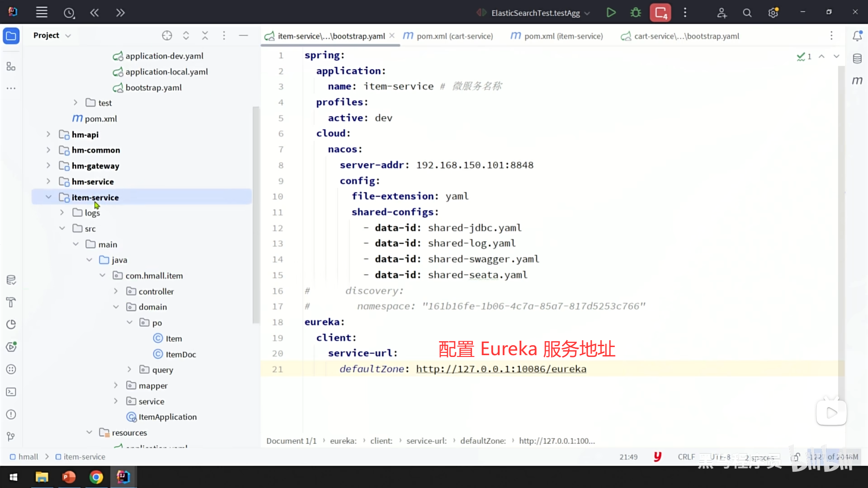Click the Debug bug icon
The image size is (868, 488).
pyautogui.click(x=636, y=13)
